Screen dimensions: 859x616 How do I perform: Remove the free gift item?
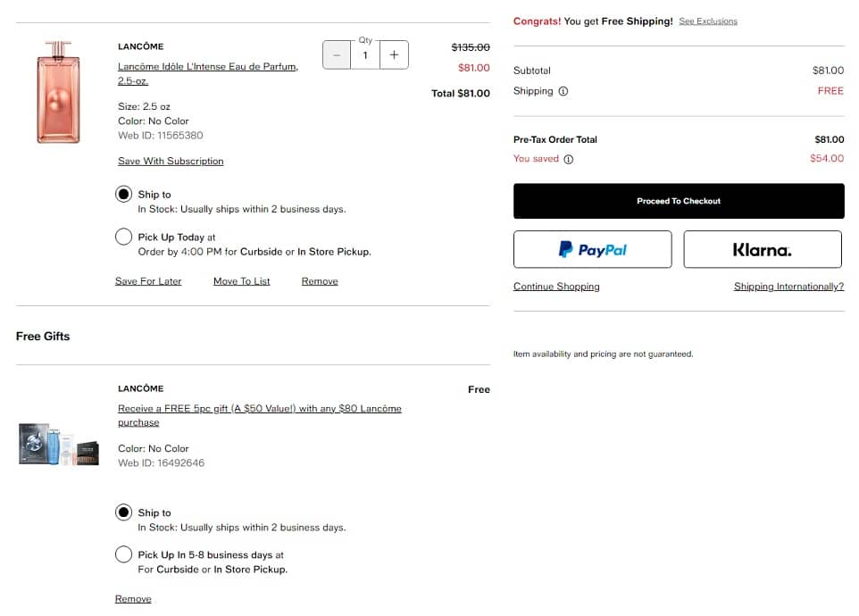click(133, 599)
